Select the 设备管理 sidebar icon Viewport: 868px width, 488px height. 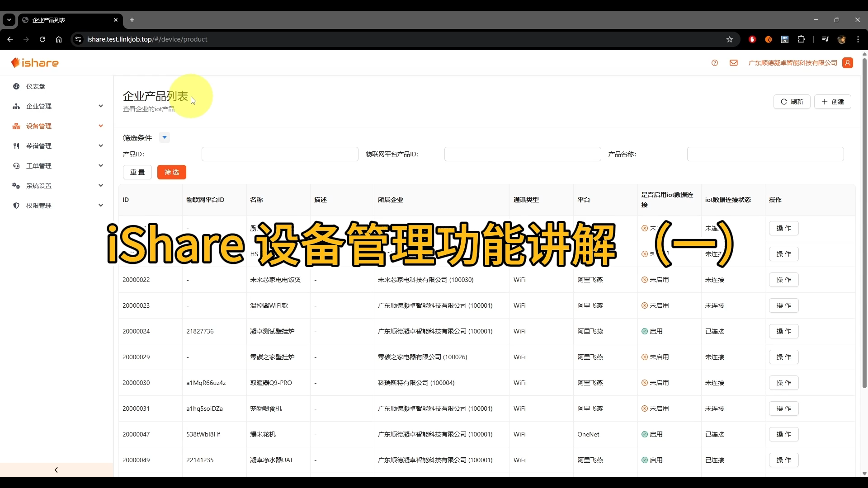pyautogui.click(x=16, y=126)
